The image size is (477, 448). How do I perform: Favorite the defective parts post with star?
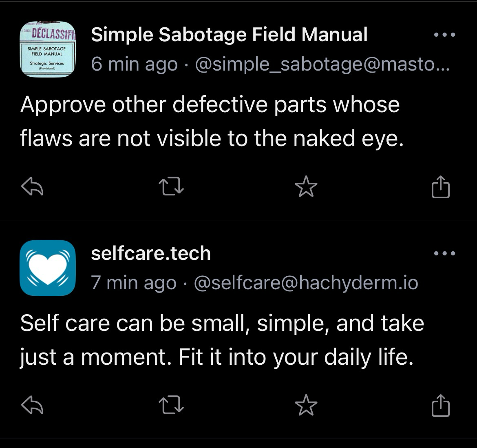pos(306,186)
